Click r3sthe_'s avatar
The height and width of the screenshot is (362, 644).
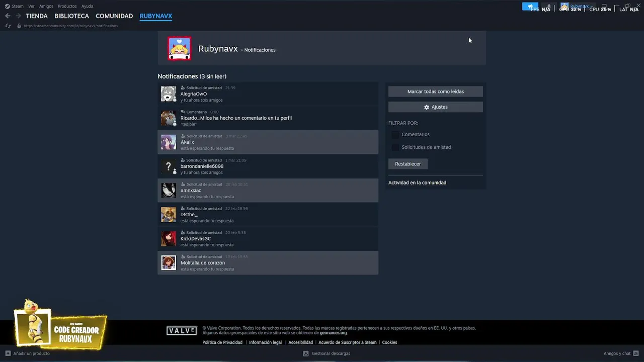169,215
